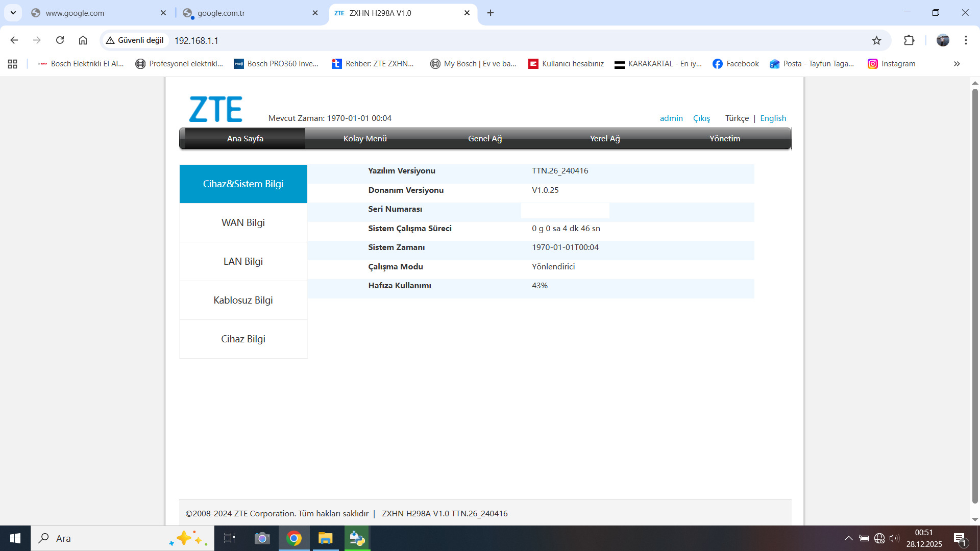The height and width of the screenshot is (551, 980).
Task: Open the Posta - Tayfun Taga... bookmark
Action: pos(812,64)
